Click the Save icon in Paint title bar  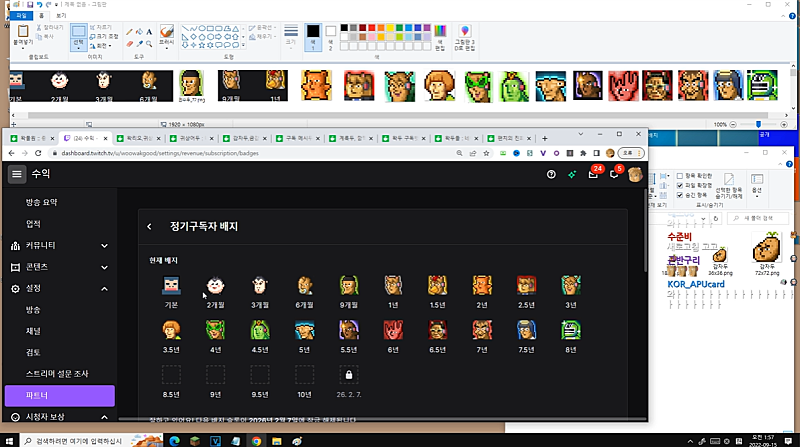coord(30,5)
